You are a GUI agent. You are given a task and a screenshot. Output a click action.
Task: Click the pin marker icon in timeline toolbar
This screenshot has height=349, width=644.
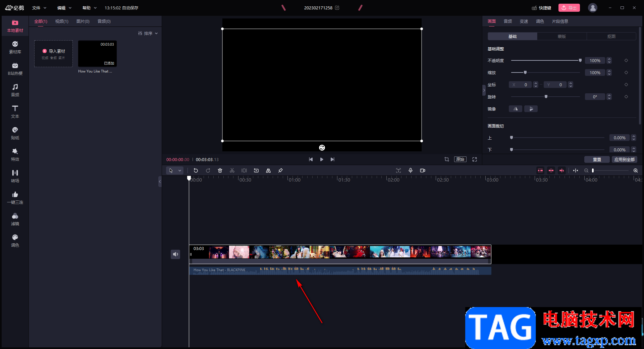pyautogui.click(x=280, y=170)
